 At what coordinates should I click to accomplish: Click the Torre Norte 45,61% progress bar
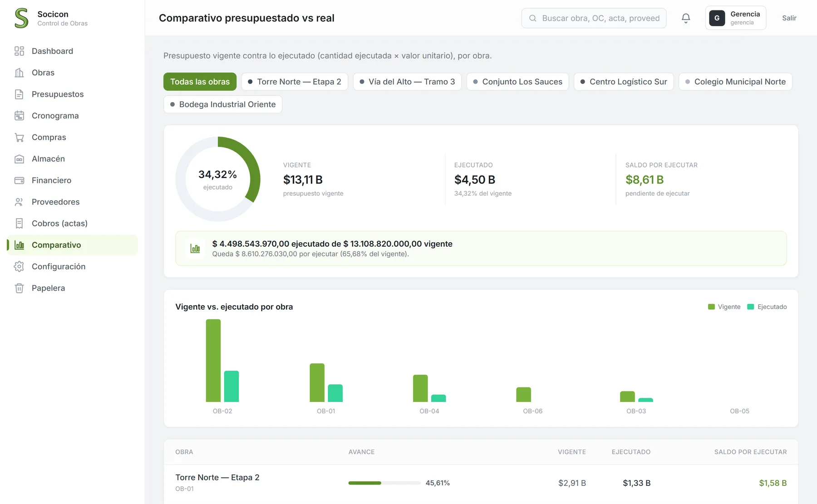pos(384,483)
